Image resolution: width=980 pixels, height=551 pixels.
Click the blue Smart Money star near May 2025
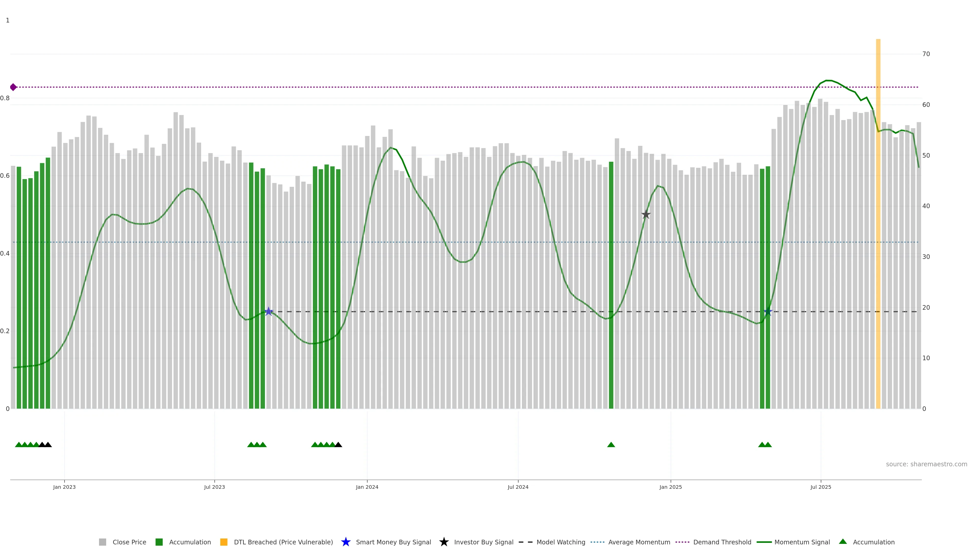pyautogui.click(x=768, y=311)
